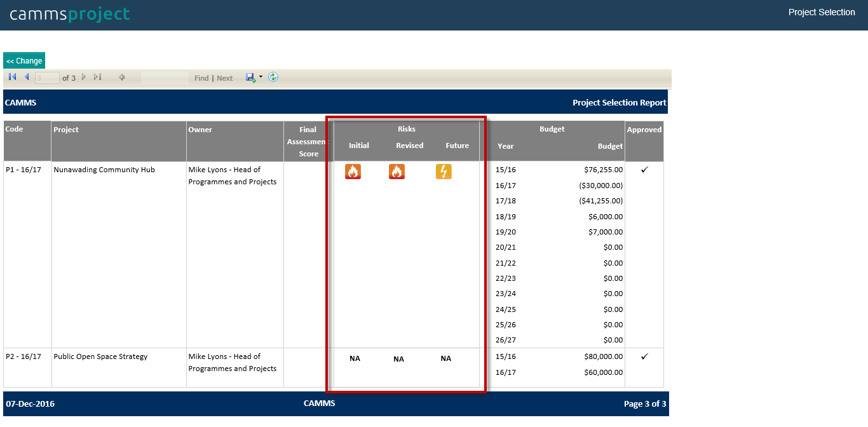Click Page 3 of 3 footer text
868x427 pixels.
pyautogui.click(x=645, y=403)
